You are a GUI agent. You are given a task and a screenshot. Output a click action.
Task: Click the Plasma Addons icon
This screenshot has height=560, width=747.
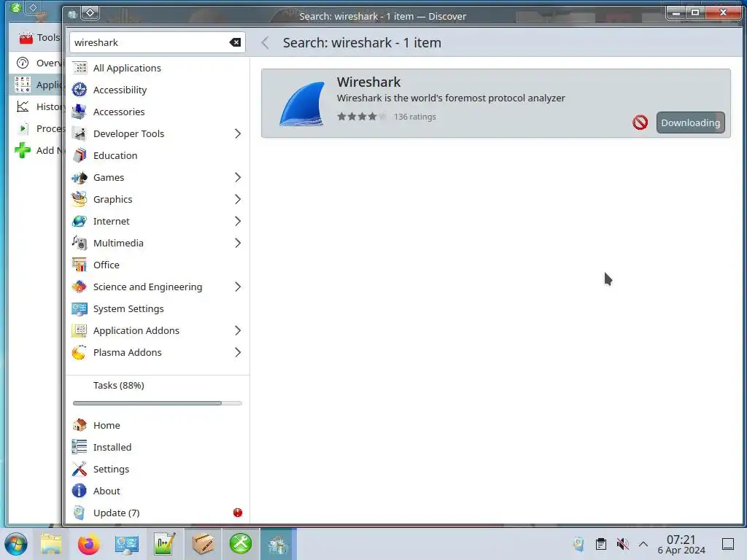coord(80,353)
